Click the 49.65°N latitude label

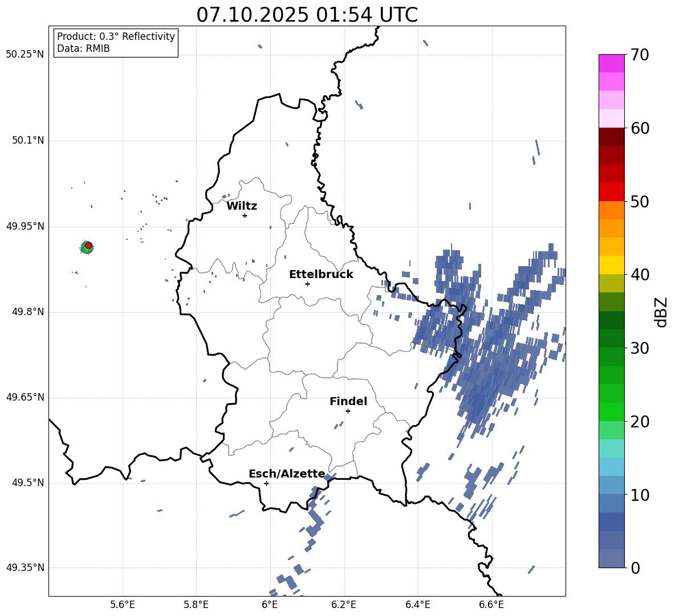25,397
